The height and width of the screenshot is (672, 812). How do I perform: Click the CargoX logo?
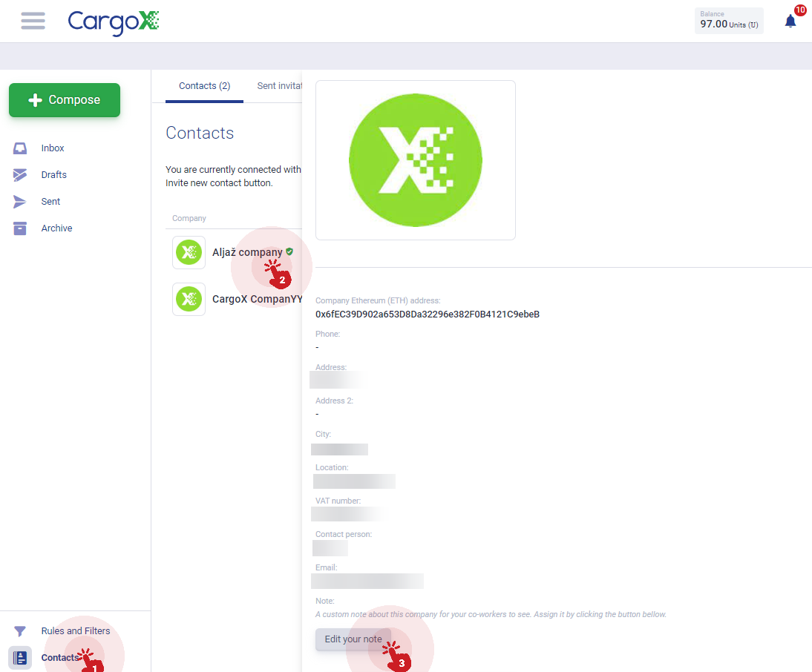coord(114,22)
